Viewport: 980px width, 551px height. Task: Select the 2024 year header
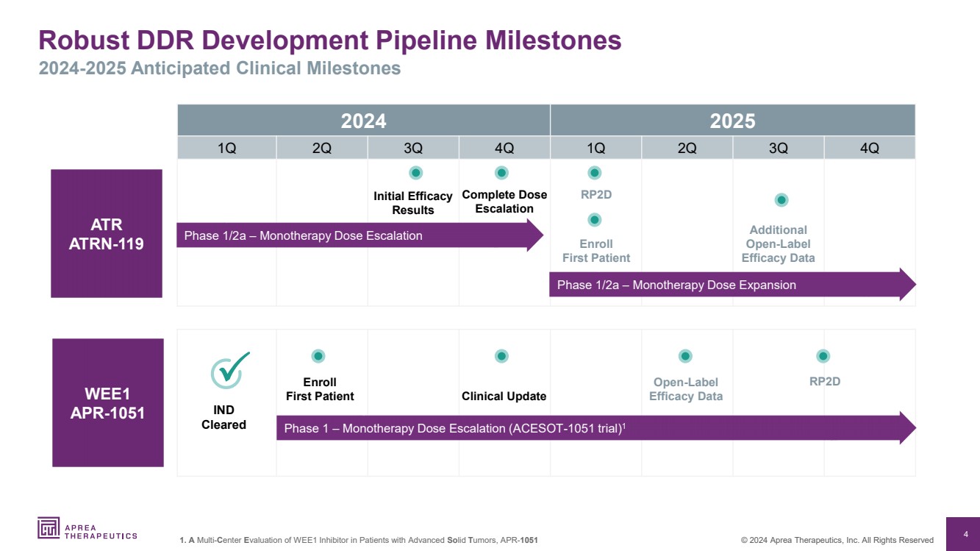(363, 121)
